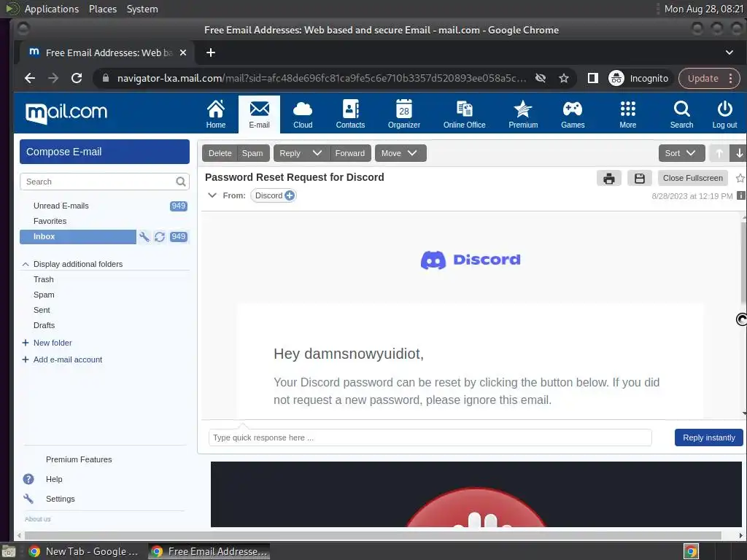Open Chrome menu three dots
747x560 pixels.
(x=730, y=79)
